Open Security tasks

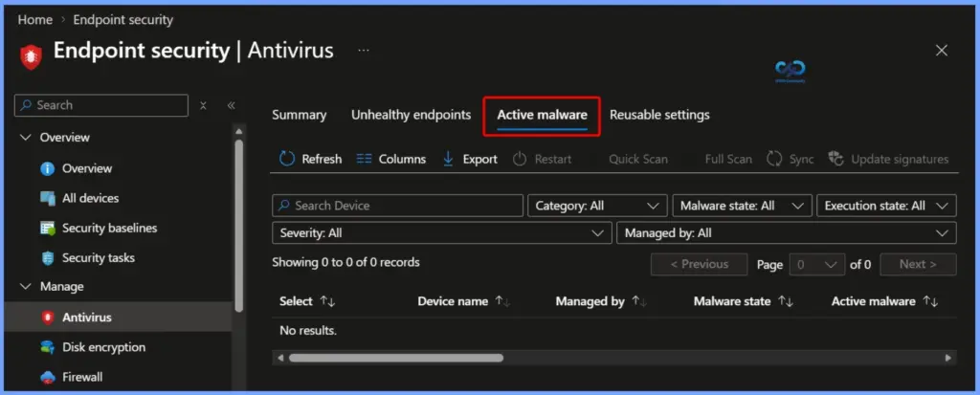99,258
